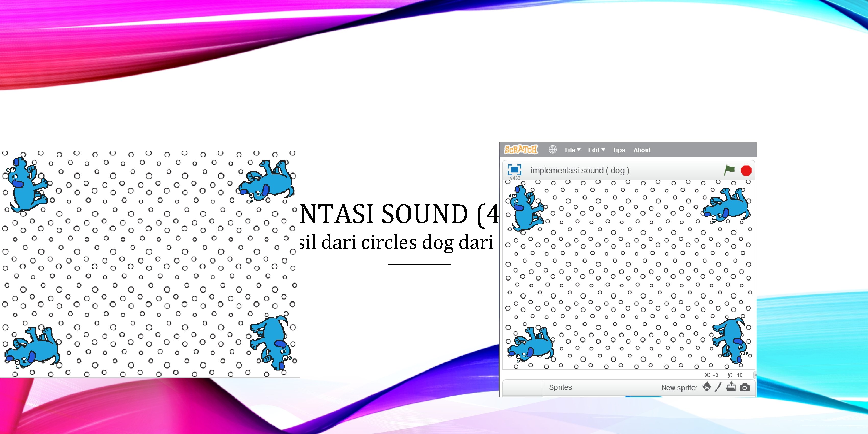Open the language globe menu
Viewport: 868px width, 434px height.
(x=553, y=150)
